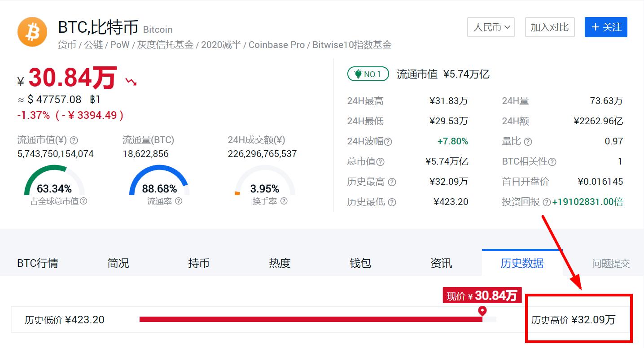Click the orange Bitcoin logo icon
644x348 pixels.
tap(32, 32)
